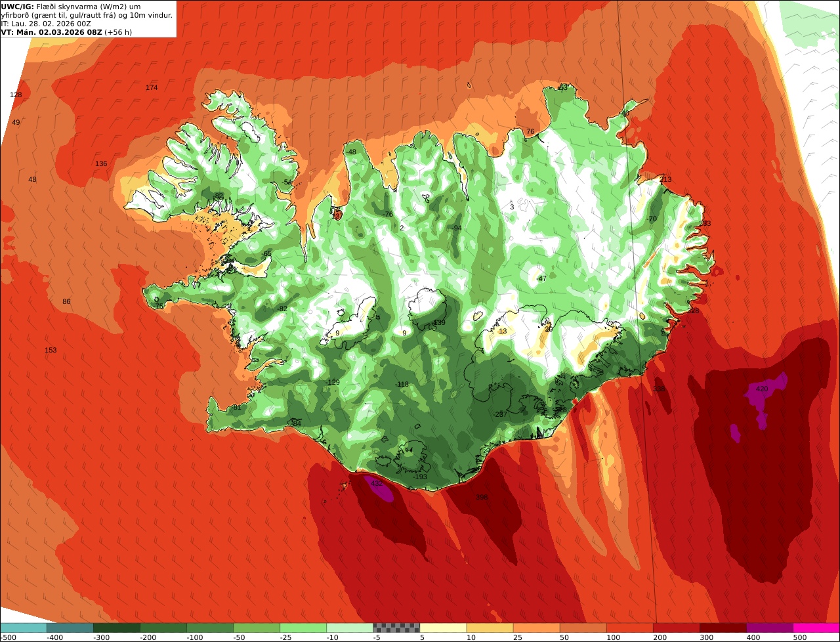840x642 pixels.
Task: Click legend swatch between -100 and -50
Action: [x=210, y=628]
